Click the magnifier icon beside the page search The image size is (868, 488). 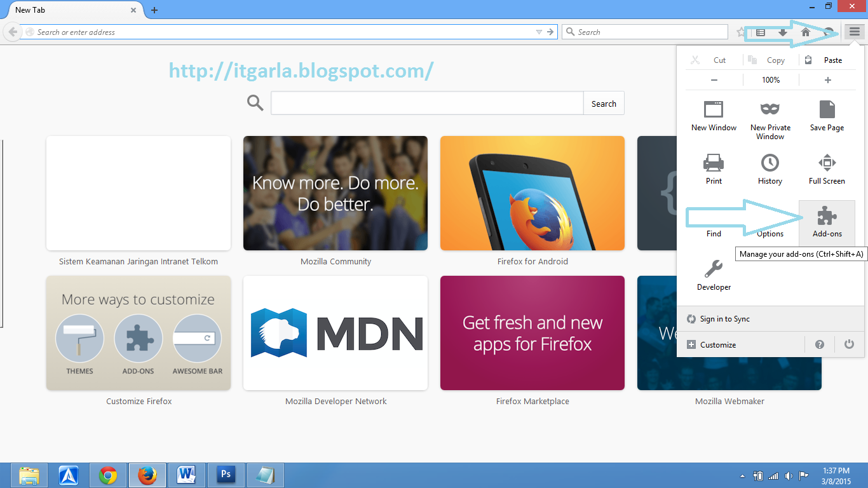255,103
